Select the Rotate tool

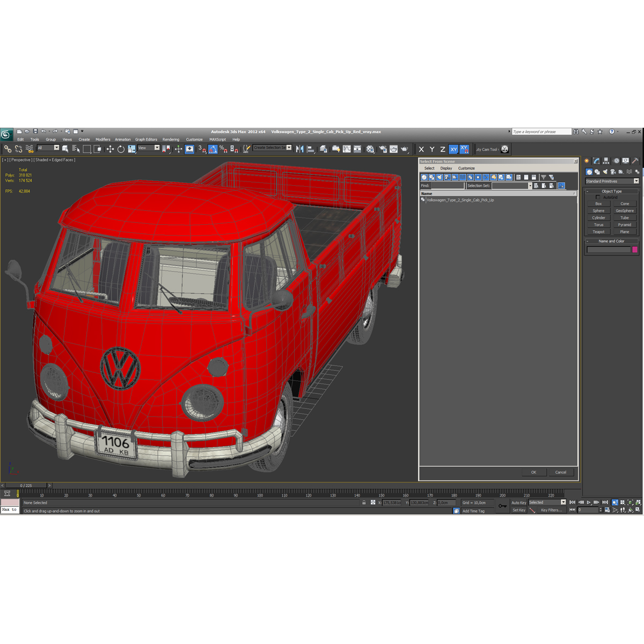pyautogui.click(x=121, y=149)
